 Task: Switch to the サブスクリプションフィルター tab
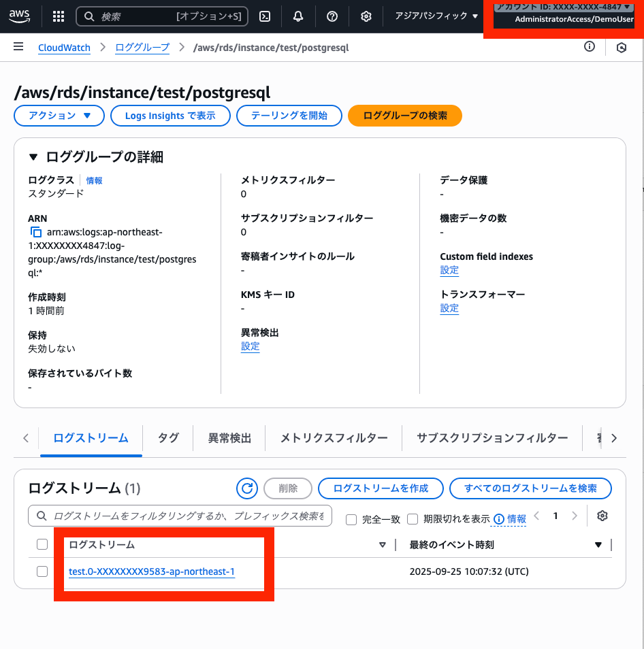(x=492, y=438)
